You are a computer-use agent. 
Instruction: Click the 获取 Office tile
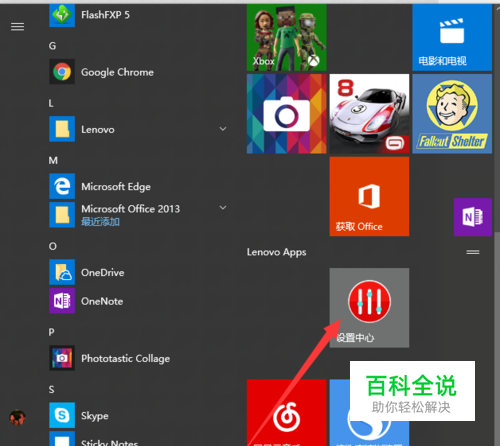[369, 196]
